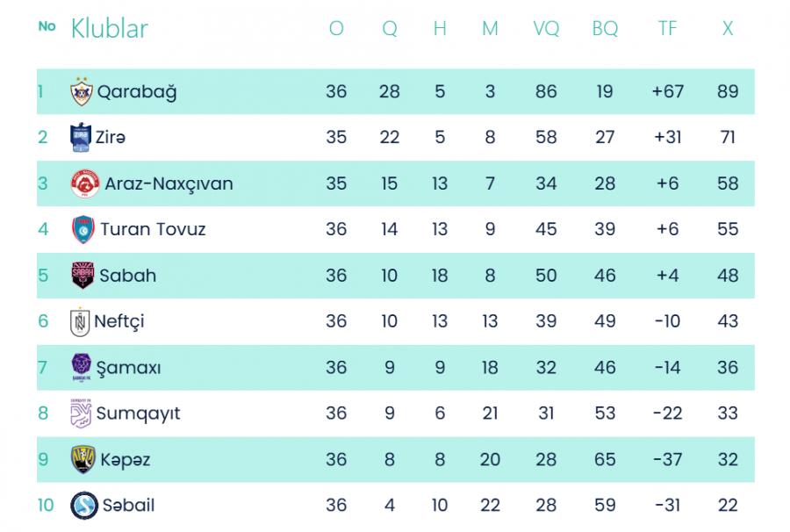Click the Qarabağ club crest icon
Viewport: 790px width, 532px height.
(82, 91)
